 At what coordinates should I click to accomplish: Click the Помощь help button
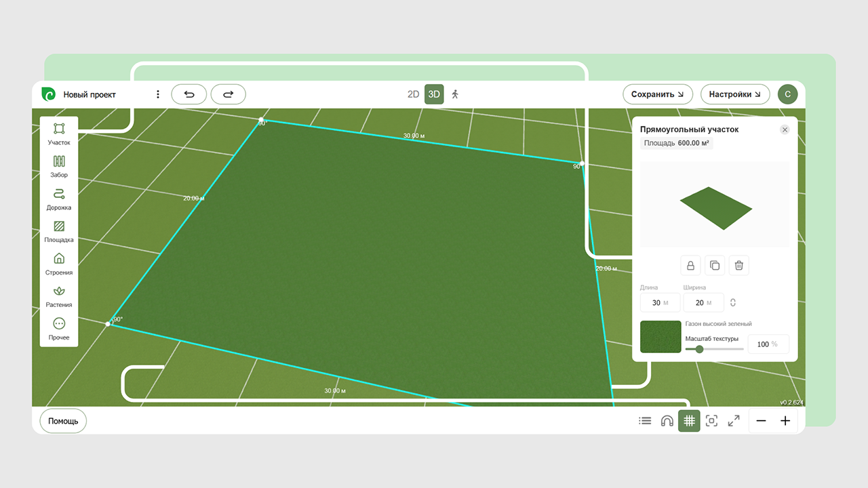coord(63,421)
